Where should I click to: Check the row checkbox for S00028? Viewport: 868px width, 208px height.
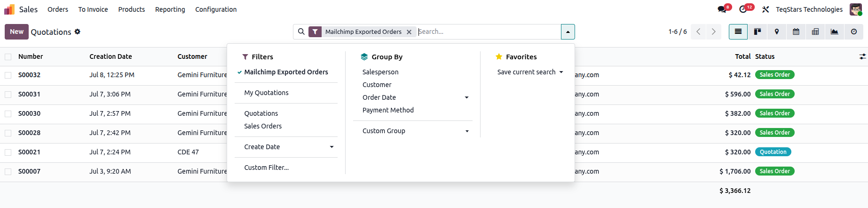(x=8, y=133)
